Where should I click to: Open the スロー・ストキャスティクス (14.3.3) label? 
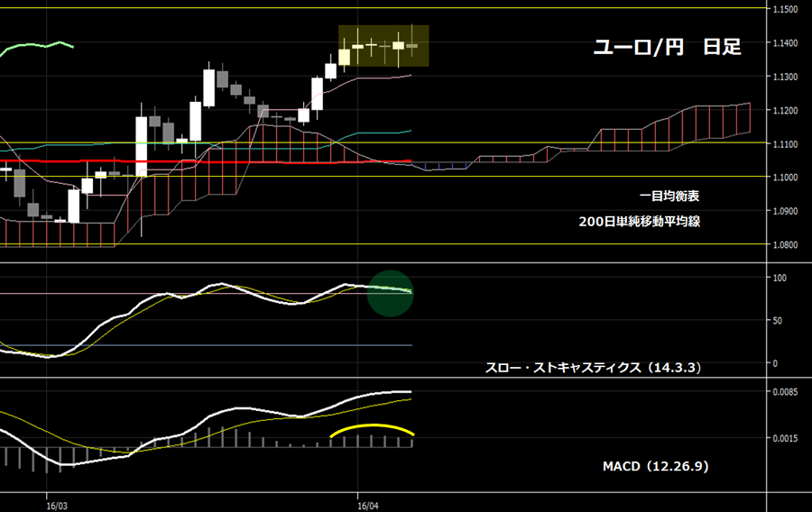(594, 368)
